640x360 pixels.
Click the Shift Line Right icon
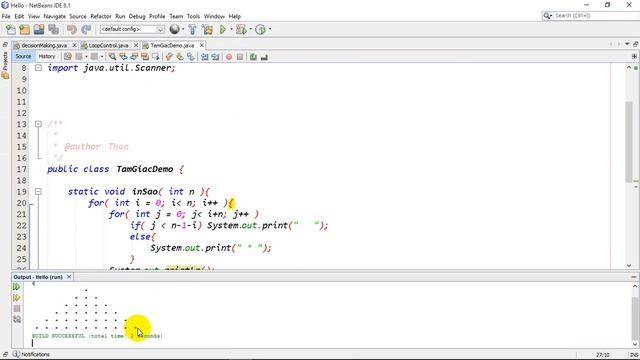215,57
